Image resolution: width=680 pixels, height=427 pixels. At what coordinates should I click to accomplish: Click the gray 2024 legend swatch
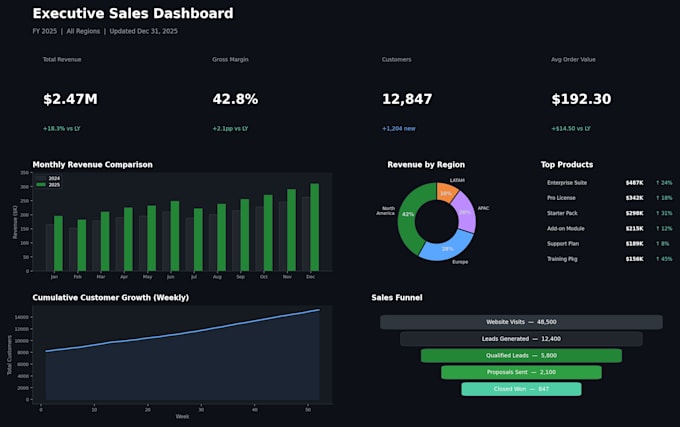pos(41,178)
